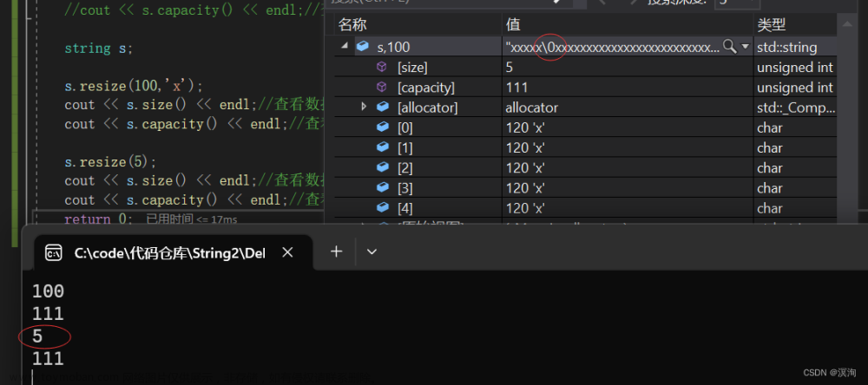Screen dimensions: 868x385
Task: Click the 已用时间 <= 17ms perf tip
Action: (x=191, y=219)
